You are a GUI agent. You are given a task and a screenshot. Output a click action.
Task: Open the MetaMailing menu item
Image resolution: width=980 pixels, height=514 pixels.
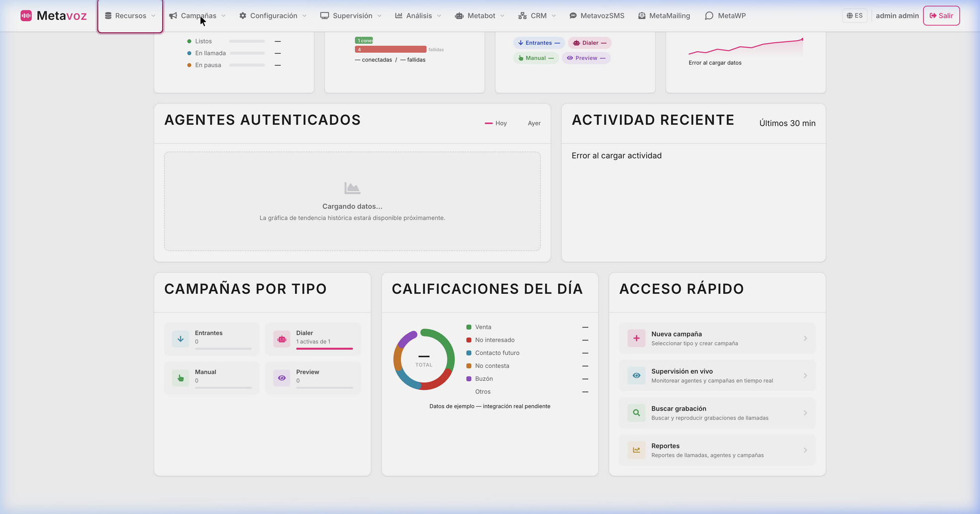tap(664, 16)
